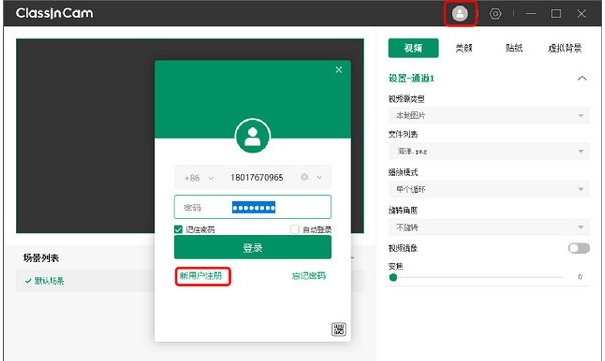Click the 设置-通道1 section title
605x361 pixels.
(411, 78)
